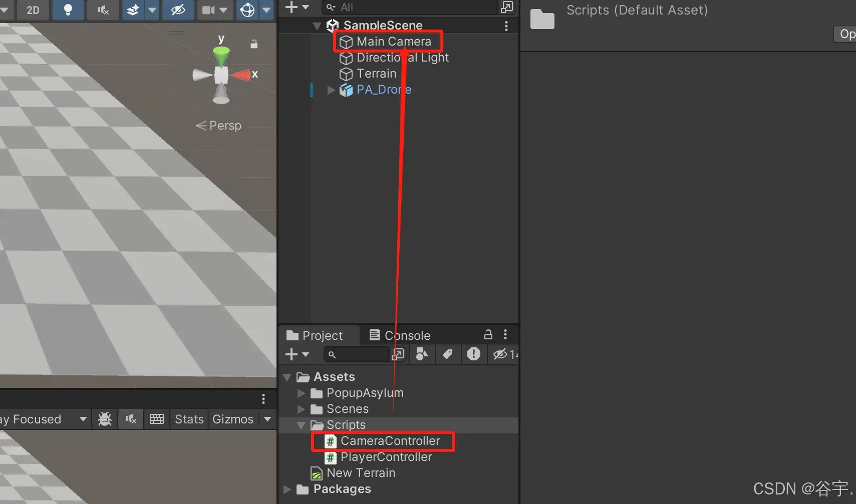Click the Search by Import Log Type icon

point(473,354)
